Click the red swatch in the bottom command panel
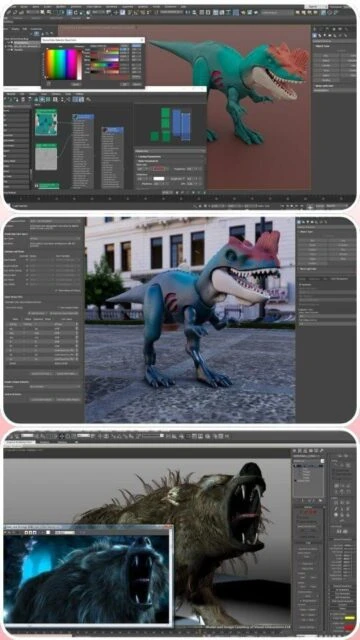Image resolution: width=360 pixels, height=640 pixels. [x=349, y=627]
